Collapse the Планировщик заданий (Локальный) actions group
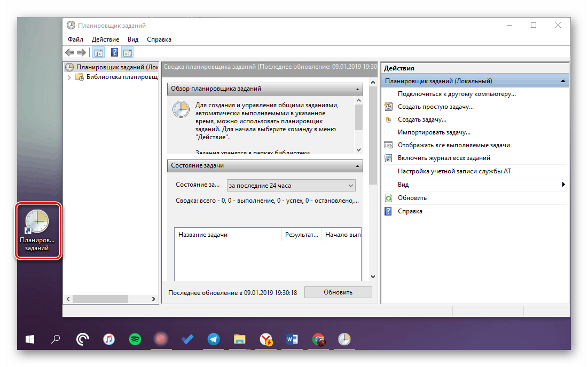Viewport: 588px width, 367px height. click(563, 81)
